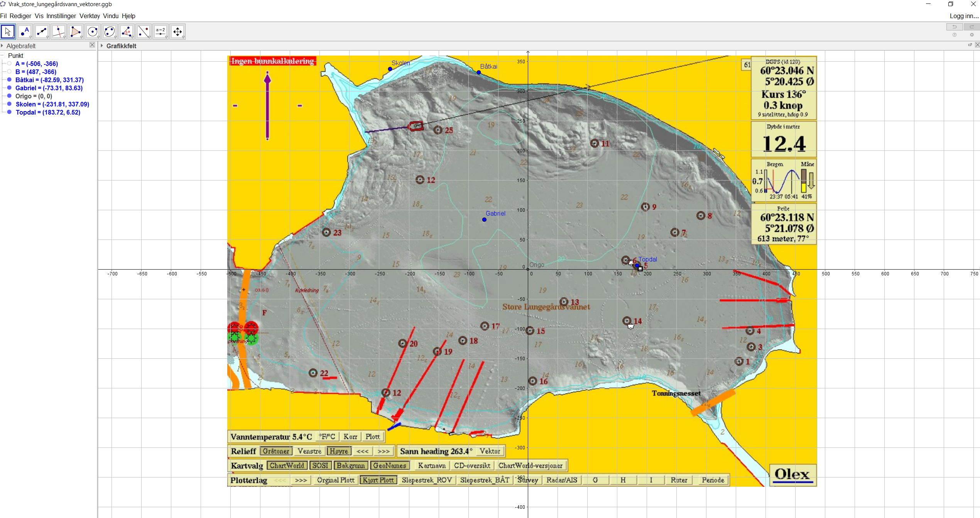Open the help question mark icon
Screen dimensions: 980x518
[955, 35]
